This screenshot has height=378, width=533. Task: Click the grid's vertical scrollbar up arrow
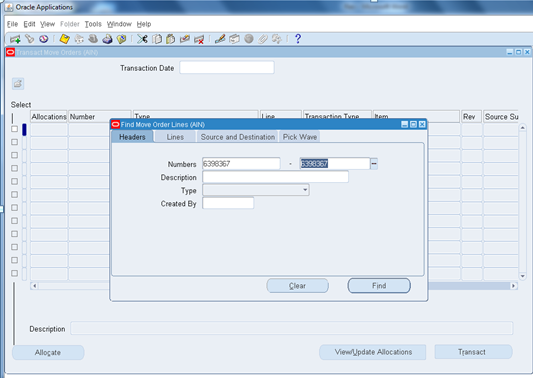click(522, 128)
